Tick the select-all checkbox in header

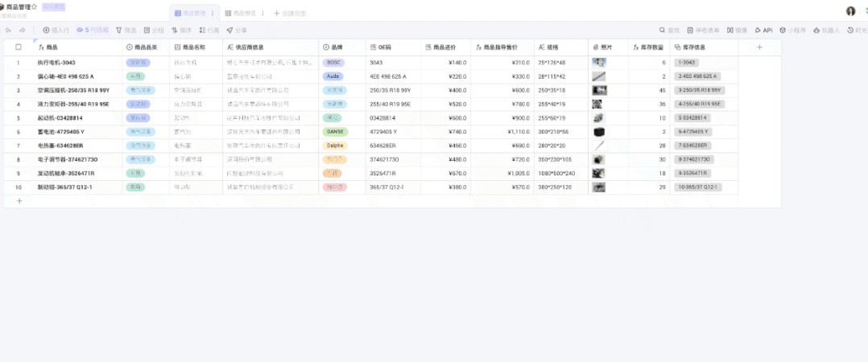click(19, 47)
